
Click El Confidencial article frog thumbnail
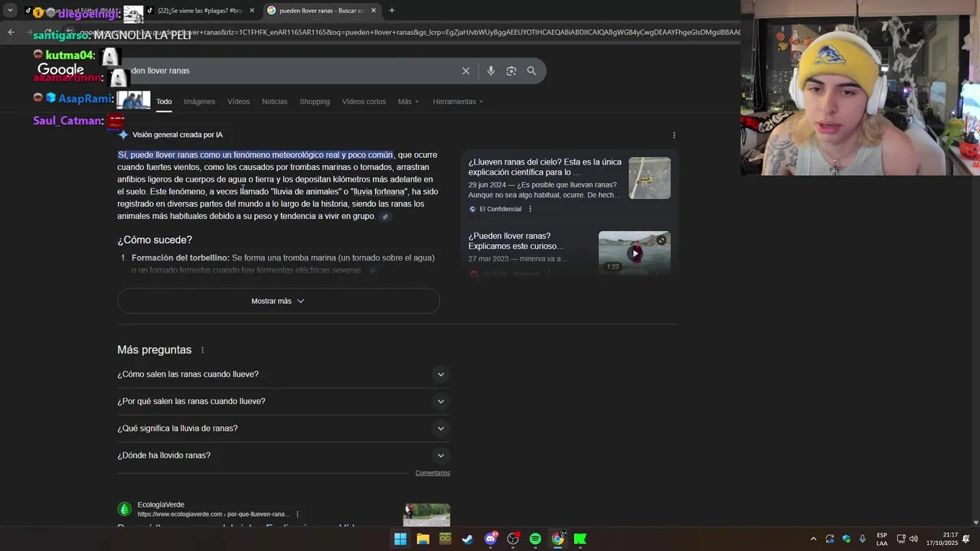click(649, 178)
